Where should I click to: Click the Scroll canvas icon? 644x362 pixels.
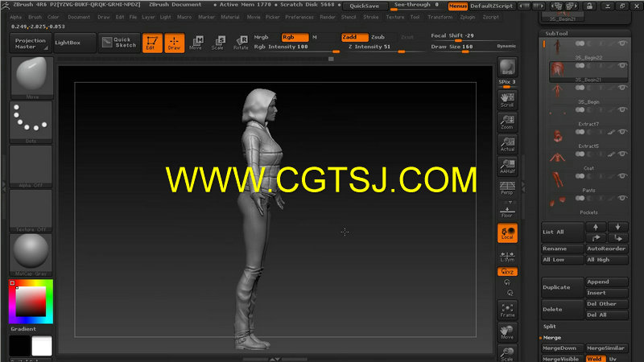pos(507,100)
